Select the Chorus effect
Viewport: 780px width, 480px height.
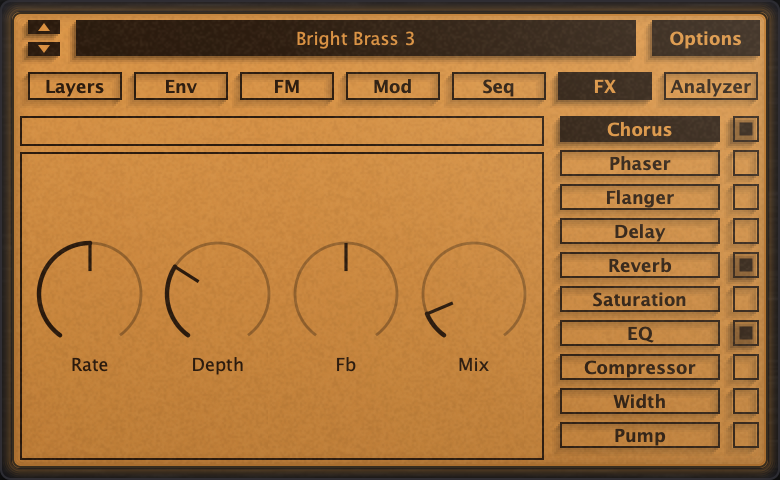click(640, 129)
